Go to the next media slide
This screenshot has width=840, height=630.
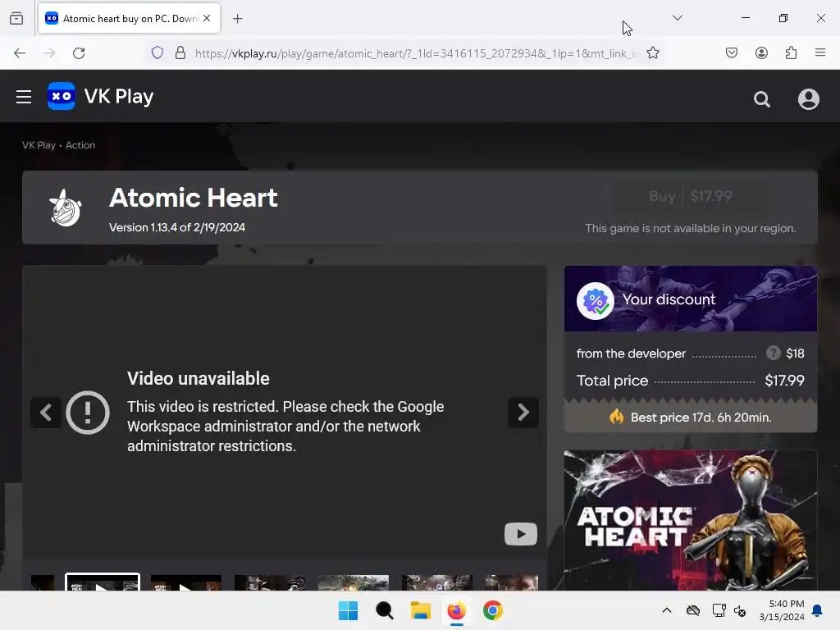point(523,412)
